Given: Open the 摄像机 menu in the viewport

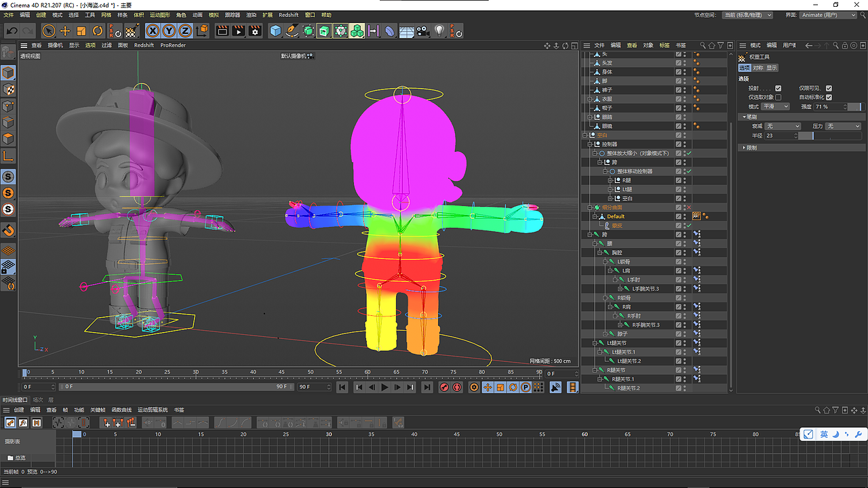Looking at the screenshot, I should [55, 45].
